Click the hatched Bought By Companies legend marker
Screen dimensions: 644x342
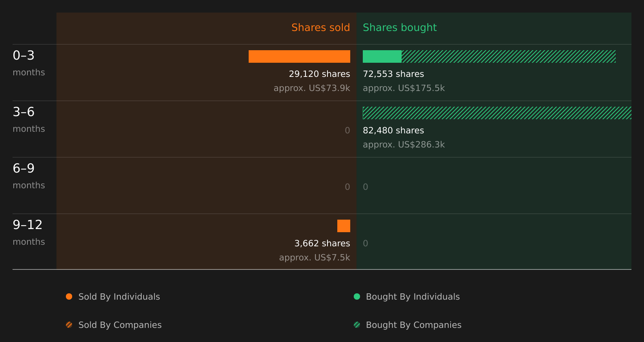357,325
